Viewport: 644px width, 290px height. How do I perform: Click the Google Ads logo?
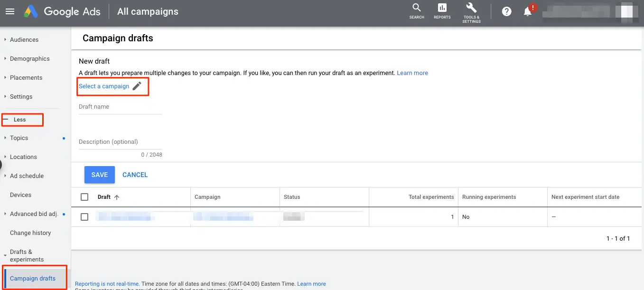click(x=62, y=11)
